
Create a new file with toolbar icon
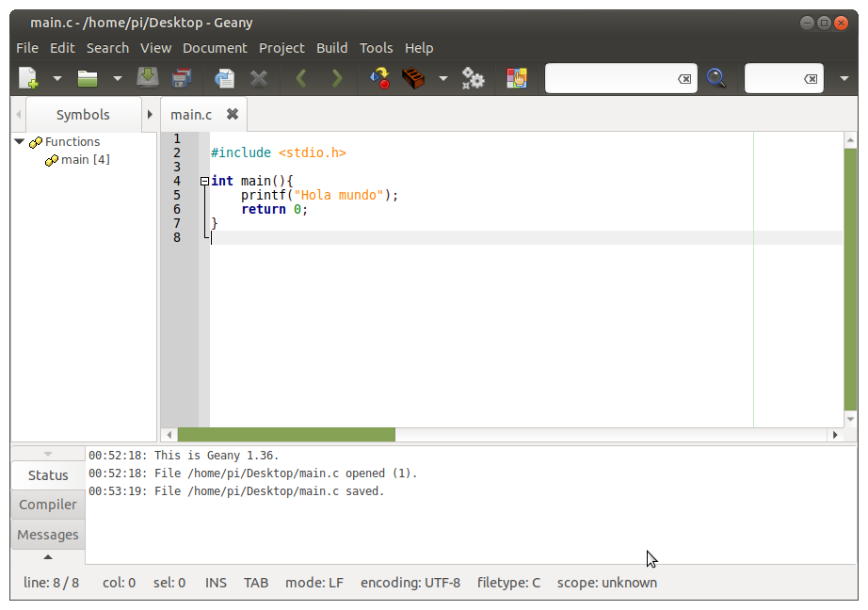28,78
